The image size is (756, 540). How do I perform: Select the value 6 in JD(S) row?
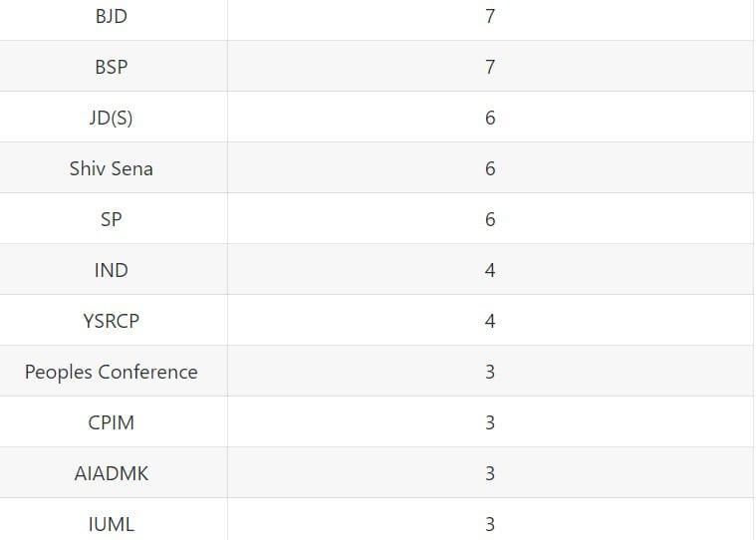(490, 118)
